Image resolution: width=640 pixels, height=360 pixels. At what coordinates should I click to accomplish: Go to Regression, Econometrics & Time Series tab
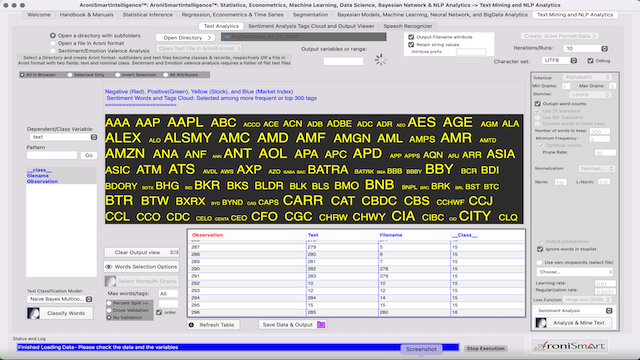(x=232, y=15)
